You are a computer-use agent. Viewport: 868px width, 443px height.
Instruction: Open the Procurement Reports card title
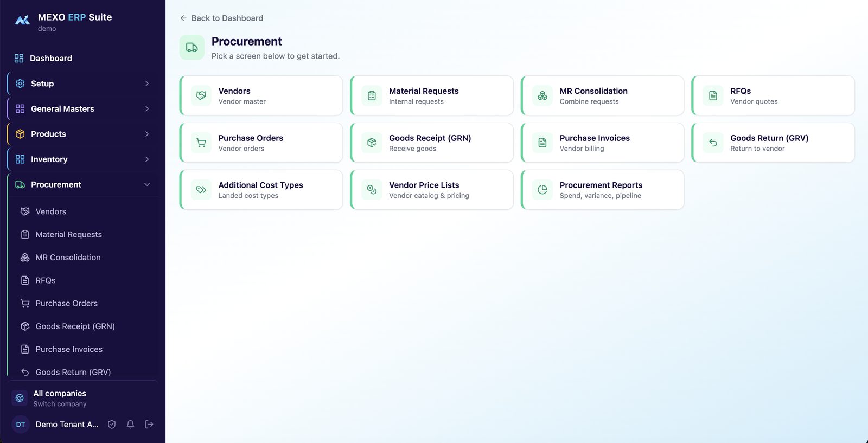tap(601, 185)
